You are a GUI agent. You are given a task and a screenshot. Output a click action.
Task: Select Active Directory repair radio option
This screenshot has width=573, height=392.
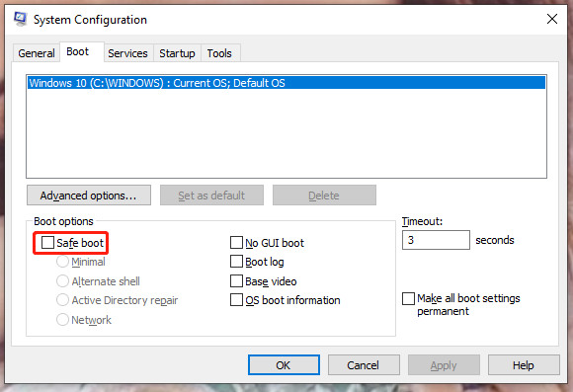click(x=62, y=300)
